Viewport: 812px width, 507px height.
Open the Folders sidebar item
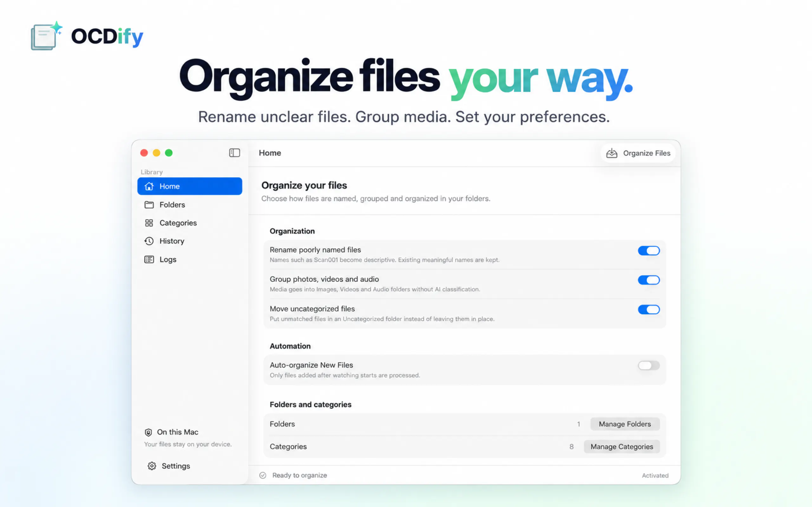coord(190,205)
